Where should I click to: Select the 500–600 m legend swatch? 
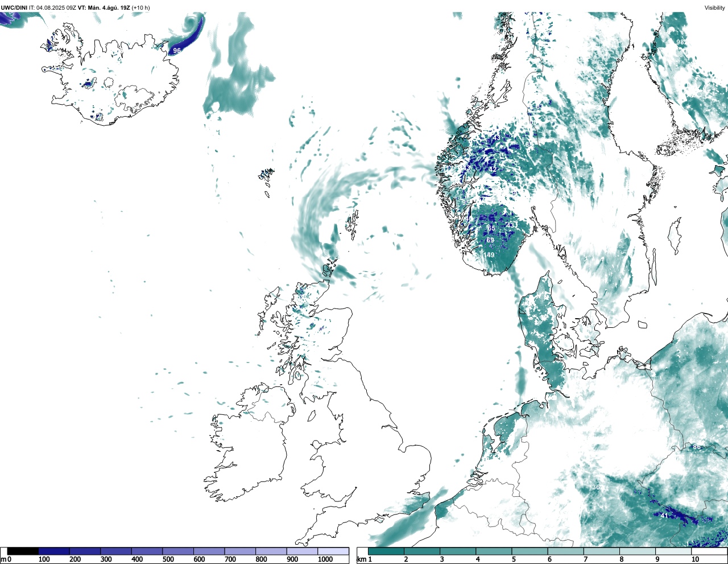178,551
